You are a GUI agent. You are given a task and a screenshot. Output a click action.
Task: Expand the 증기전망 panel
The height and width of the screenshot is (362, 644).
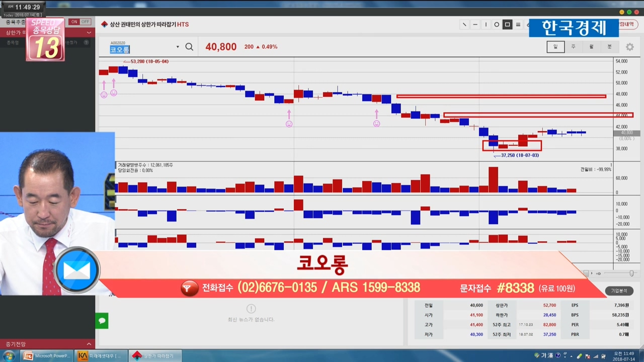click(x=89, y=344)
